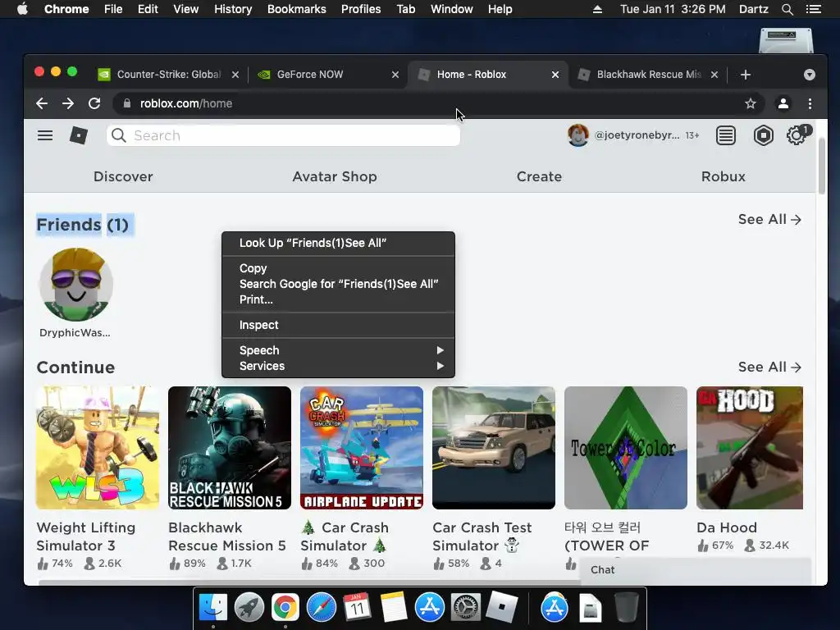Click the Spotlight search icon in menu bar
The image size is (840, 630).
pyautogui.click(x=787, y=9)
